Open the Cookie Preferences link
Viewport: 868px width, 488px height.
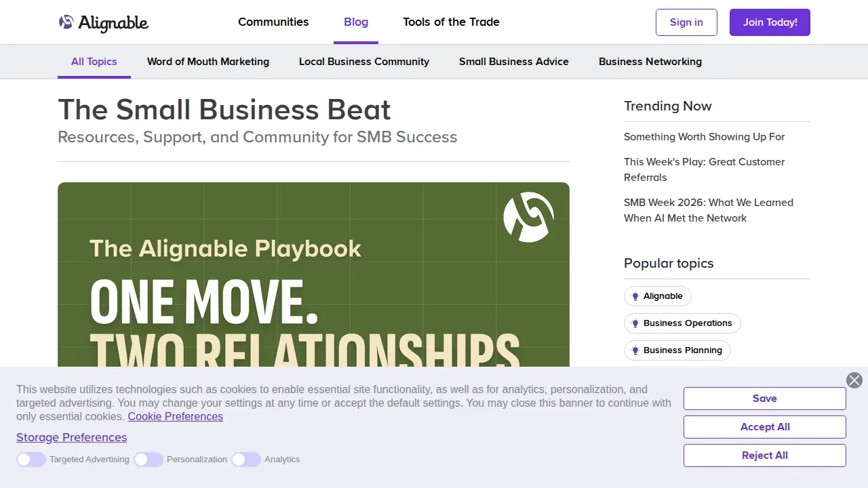pos(176,416)
